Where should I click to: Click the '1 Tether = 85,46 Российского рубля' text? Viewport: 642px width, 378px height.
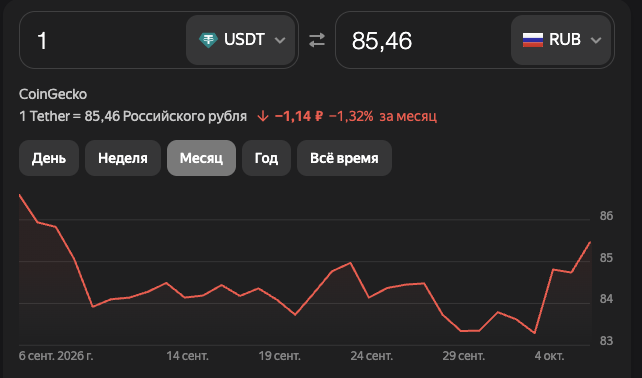[x=133, y=116]
